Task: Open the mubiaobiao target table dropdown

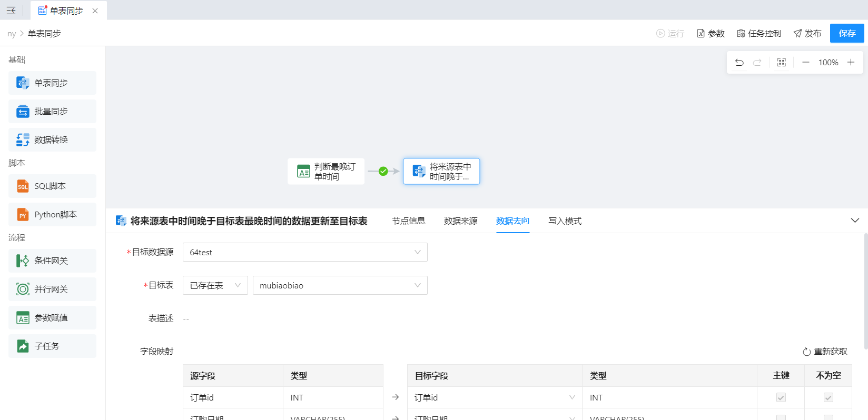Action: pyautogui.click(x=340, y=285)
